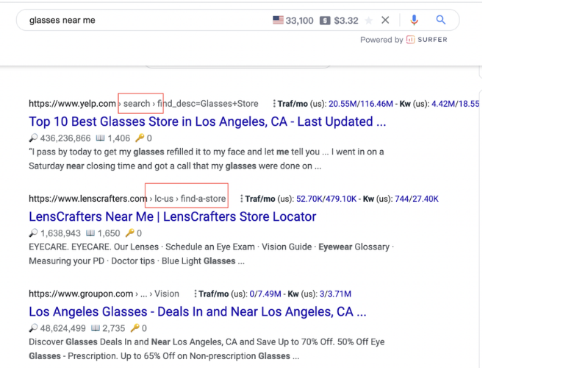This screenshot has height=368, width=588.
Task: Click the https://www.yelp.com URL
Action: pyautogui.click(x=72, y=104)
